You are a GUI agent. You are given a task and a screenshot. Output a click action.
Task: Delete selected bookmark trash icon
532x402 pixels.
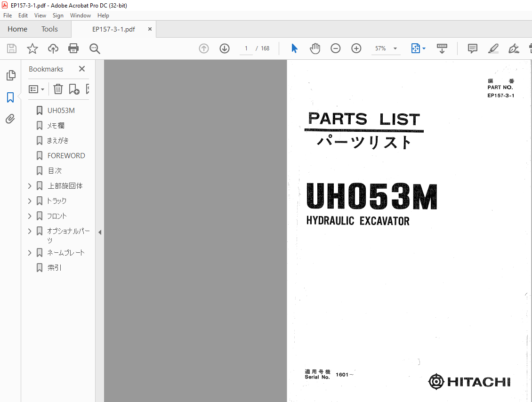click(x=58, y=89)
